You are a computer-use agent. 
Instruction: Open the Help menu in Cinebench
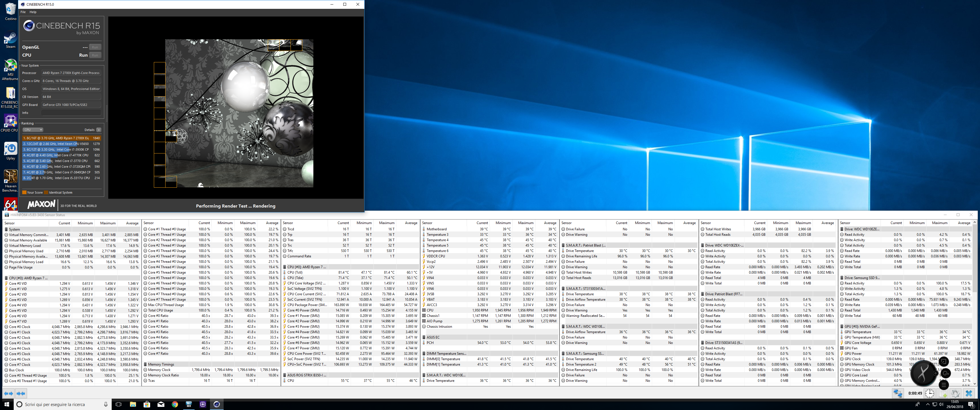coord(33,12)
